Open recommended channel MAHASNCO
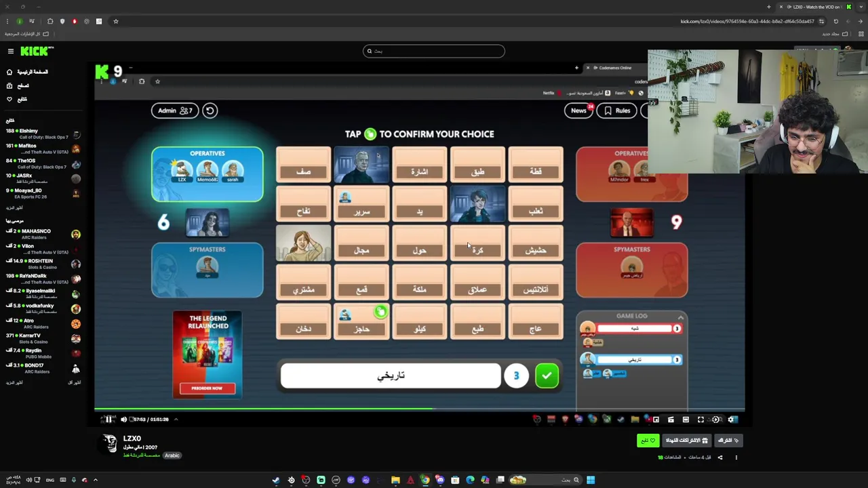This screenshot has height=488, width=868. coord(42,234)
